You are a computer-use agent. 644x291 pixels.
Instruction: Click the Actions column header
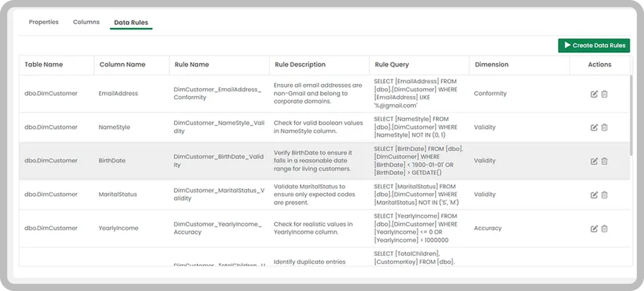coord(600,64)
